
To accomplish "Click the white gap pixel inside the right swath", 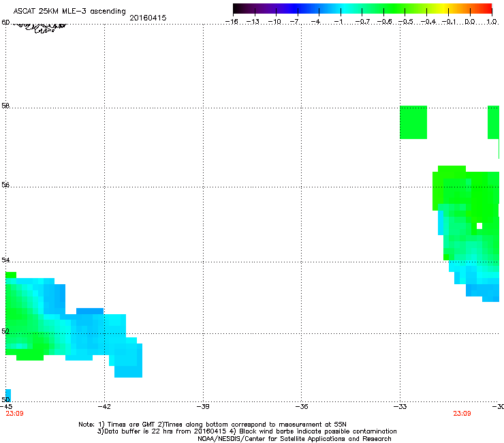I will tap(479, 226).
